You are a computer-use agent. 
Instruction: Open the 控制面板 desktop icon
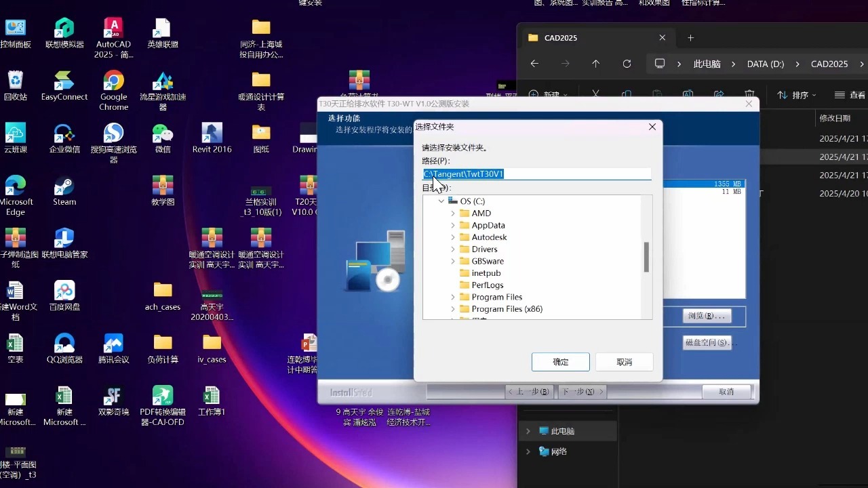pos(16,34)
